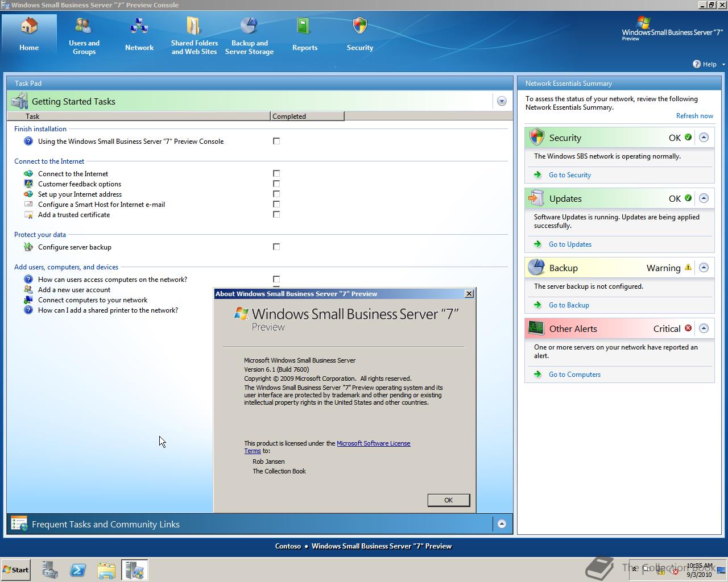Collapse the Other Alerts summary section
The image size is (728, 582).
[x=704, y=329]
